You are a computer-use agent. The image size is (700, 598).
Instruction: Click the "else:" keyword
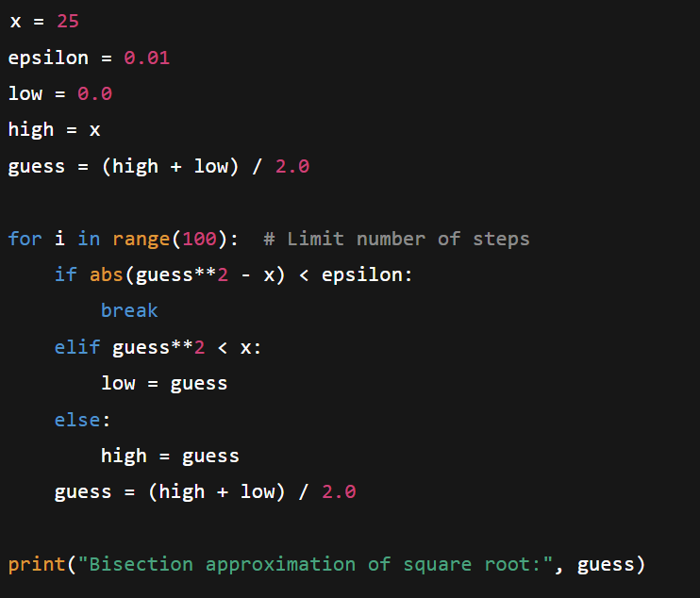click(82, 420)
